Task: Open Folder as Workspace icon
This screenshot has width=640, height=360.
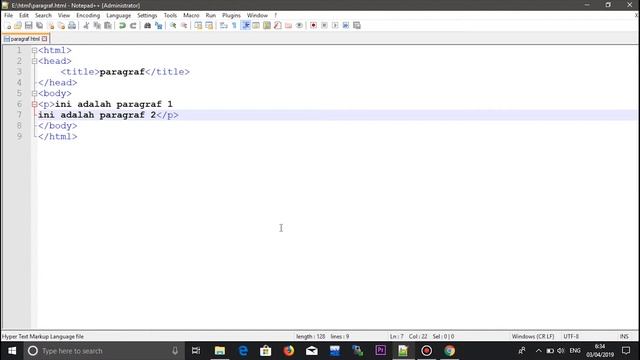Action: pyautogui.click(x=289, y=25)
